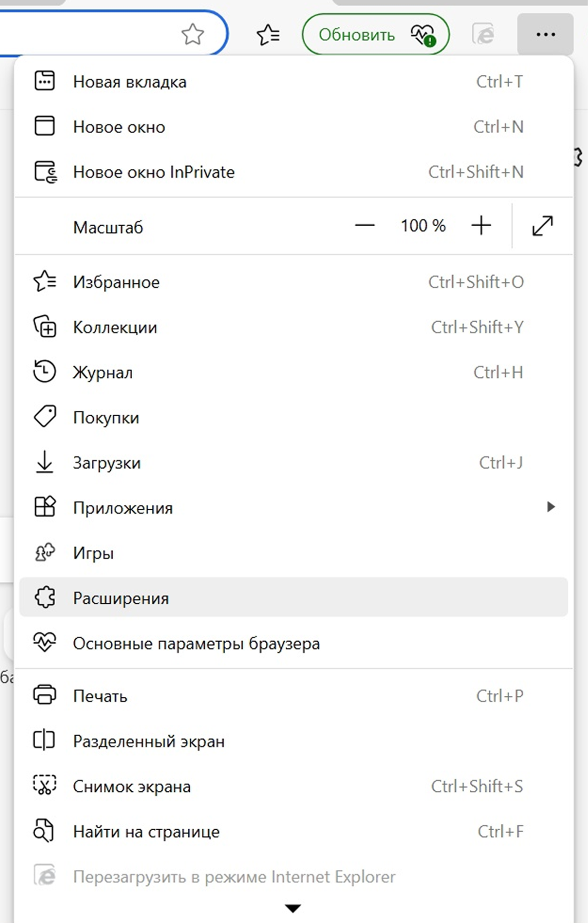
Task: Enter full screen with the diagonal arrows
Action: (x=542, y=226)
